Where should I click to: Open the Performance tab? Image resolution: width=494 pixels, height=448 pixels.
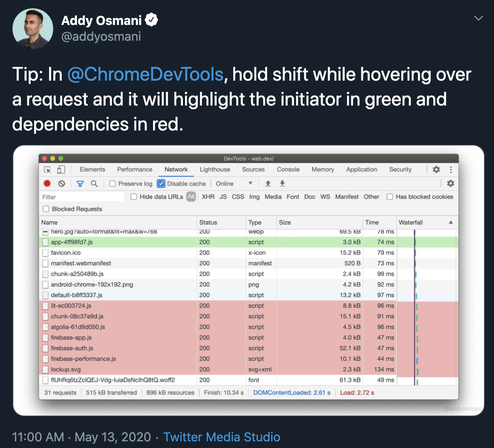[x=135, y=170]
